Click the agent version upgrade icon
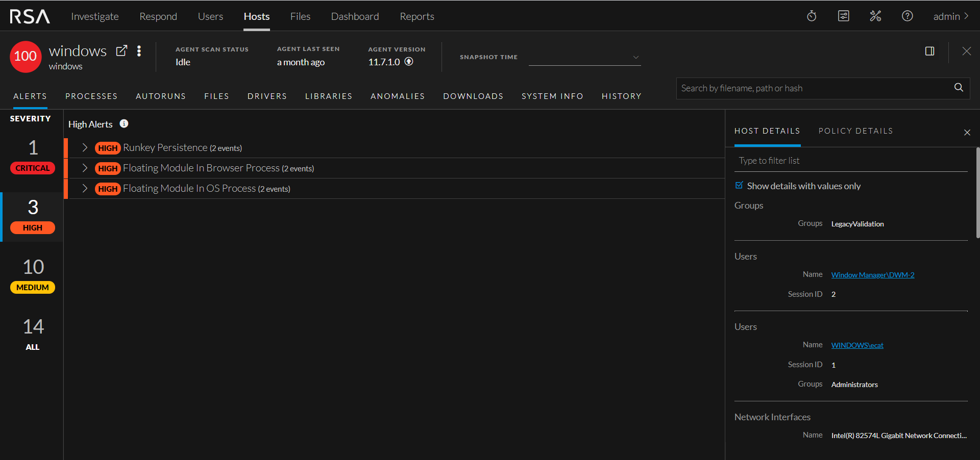Screen dimensions: 980x460 click(x=409, y=62)
